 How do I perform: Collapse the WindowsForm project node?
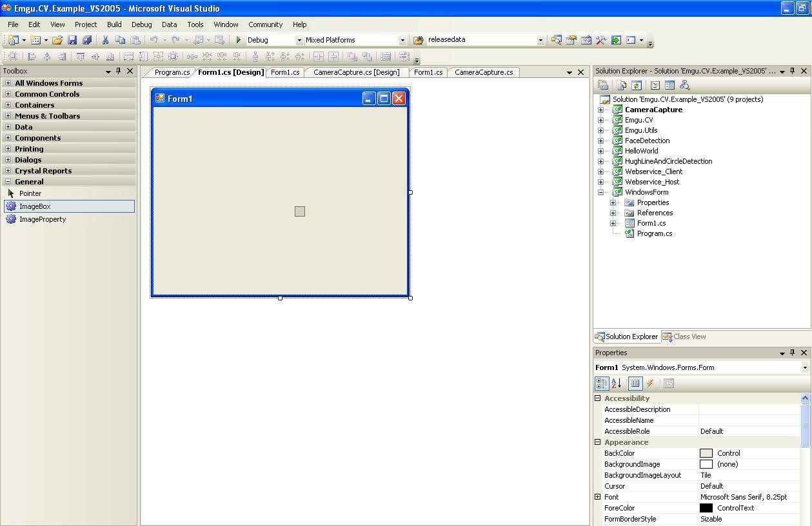pos(600,192)
